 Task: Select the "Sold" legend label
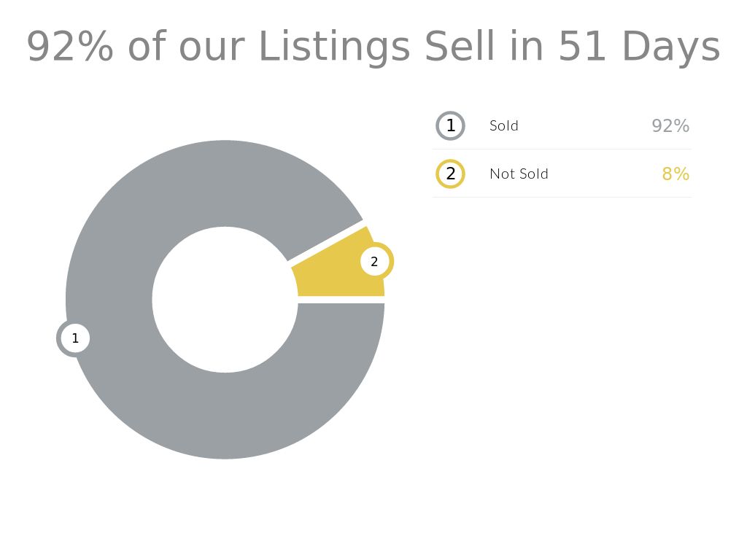504,125
